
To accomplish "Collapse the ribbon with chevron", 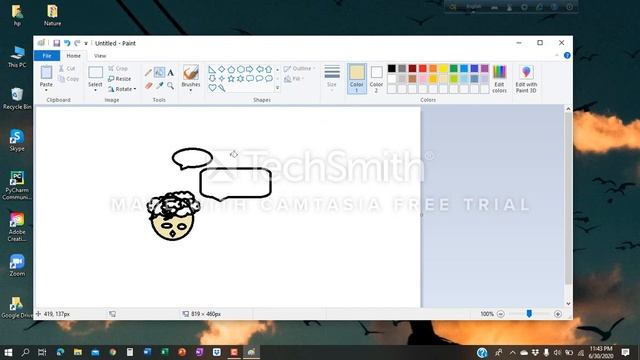I will click(x=557, y=56).
